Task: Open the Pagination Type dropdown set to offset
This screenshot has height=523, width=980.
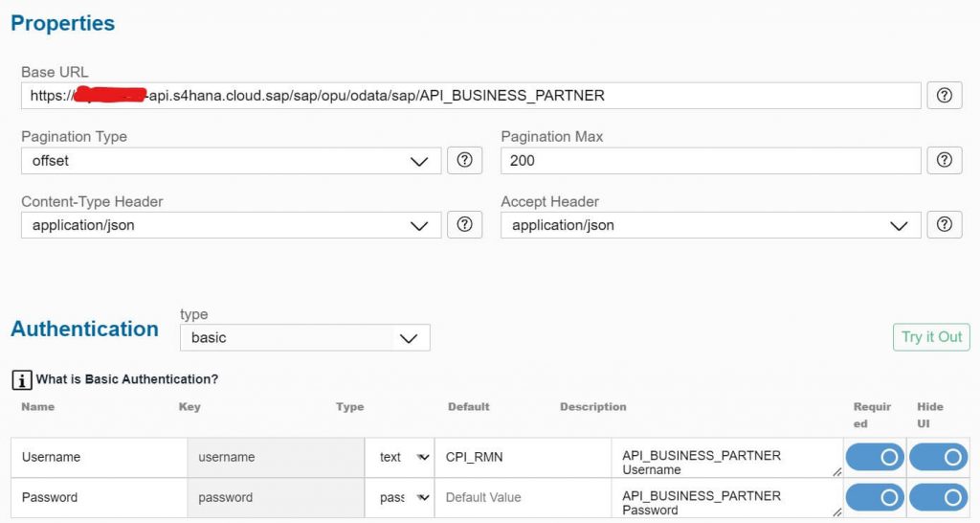Action: click(x=232, y=161)
